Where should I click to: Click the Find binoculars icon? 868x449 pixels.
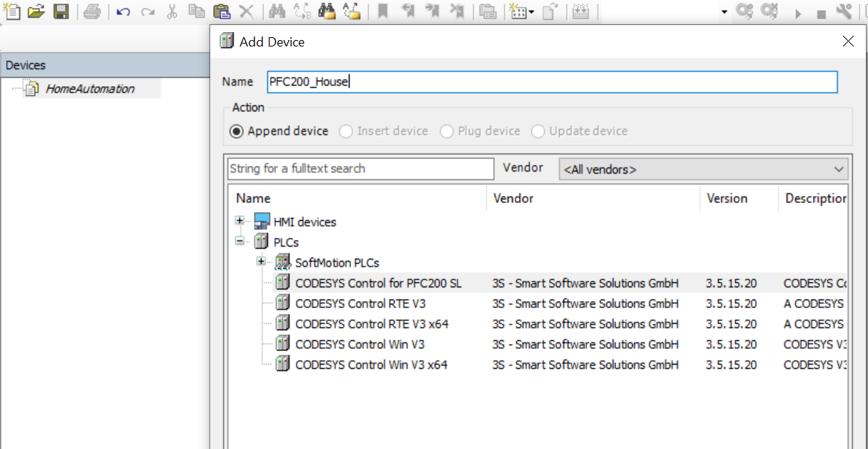click(x=278, y=11)
